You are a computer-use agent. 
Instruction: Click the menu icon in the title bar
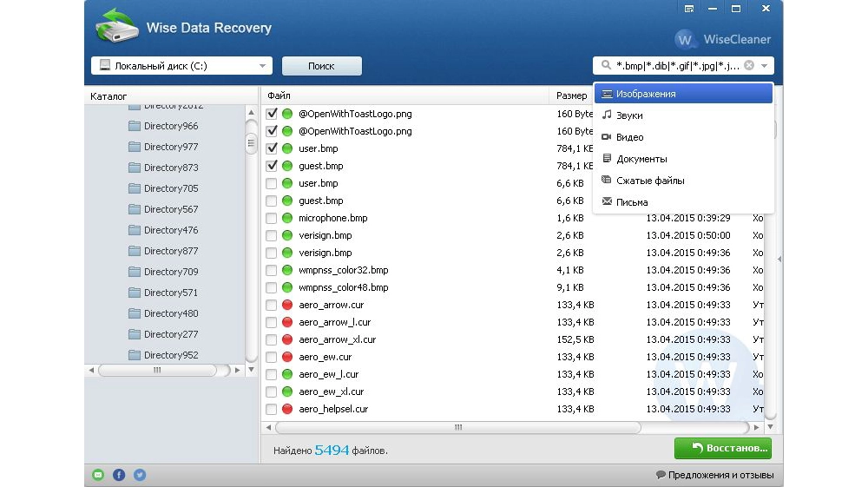tap(689, 9)
